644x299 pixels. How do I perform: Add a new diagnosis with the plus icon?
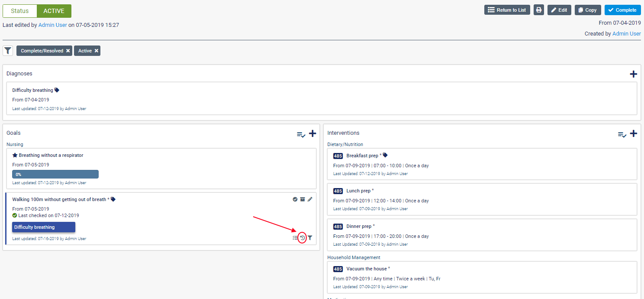click(x=633, y=74)
